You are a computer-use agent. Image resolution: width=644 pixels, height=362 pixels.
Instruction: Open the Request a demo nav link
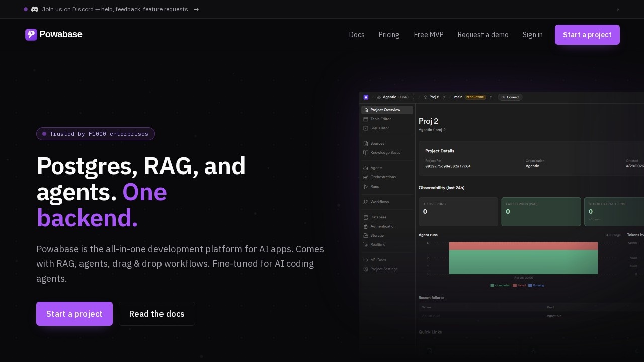[x=483, y=35]
